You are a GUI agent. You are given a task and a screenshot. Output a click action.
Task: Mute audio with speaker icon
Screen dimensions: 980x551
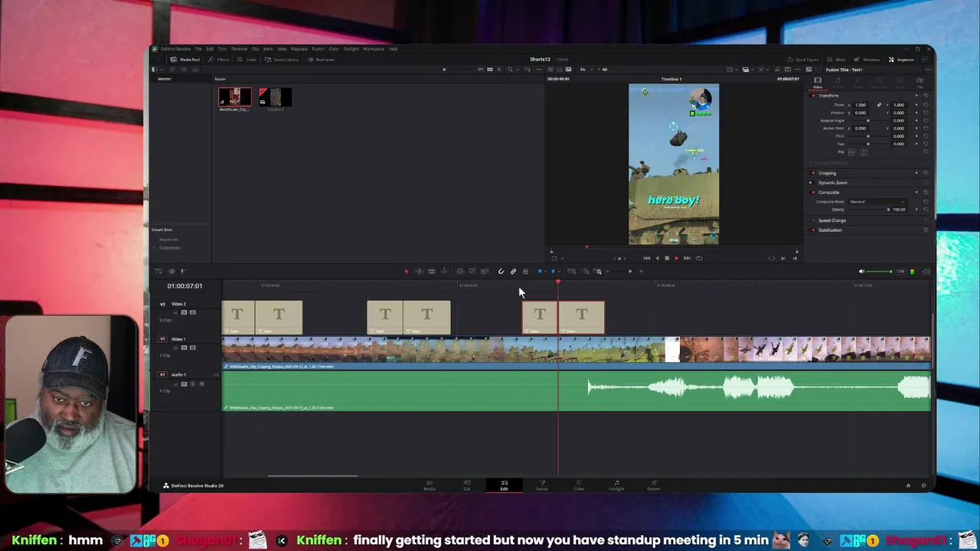coord(861,271)
